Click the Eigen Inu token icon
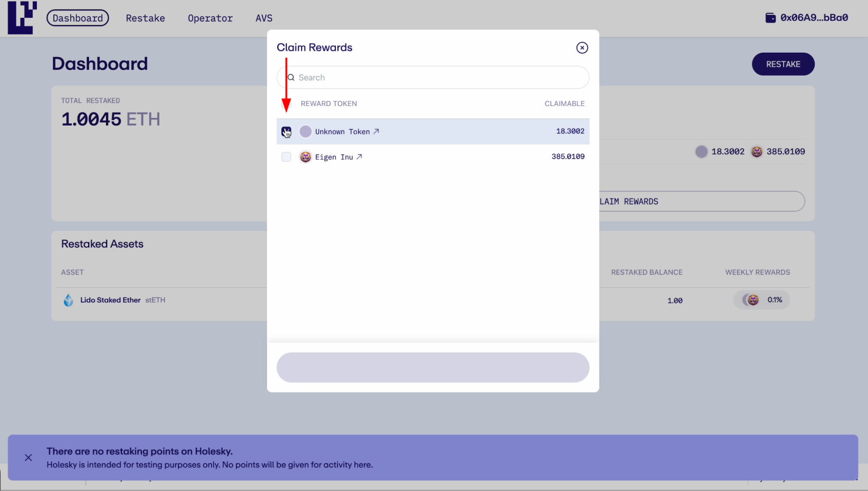The height and width of the screenshot is (491, 868). pyautogui.click(x=305, y=156)
